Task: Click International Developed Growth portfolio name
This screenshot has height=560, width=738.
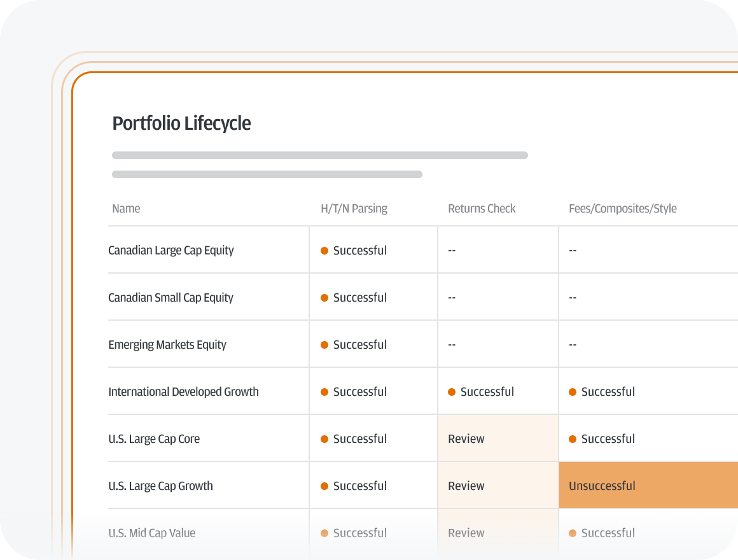Action: [x=184, y=391]
